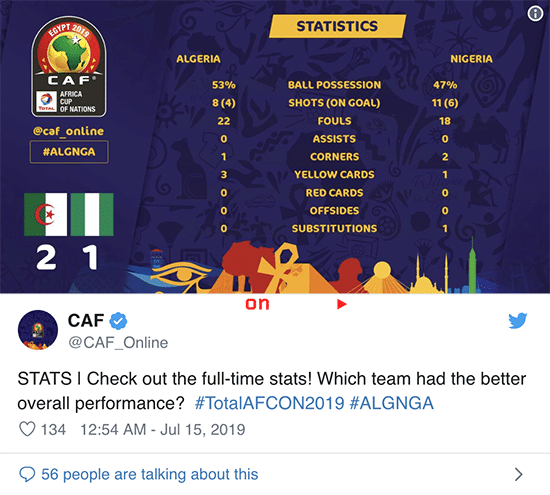The height and width of the screenshot is (495, 550).
Task: Click the #ALGNGA box in the graphic
Action: (69, 152)
